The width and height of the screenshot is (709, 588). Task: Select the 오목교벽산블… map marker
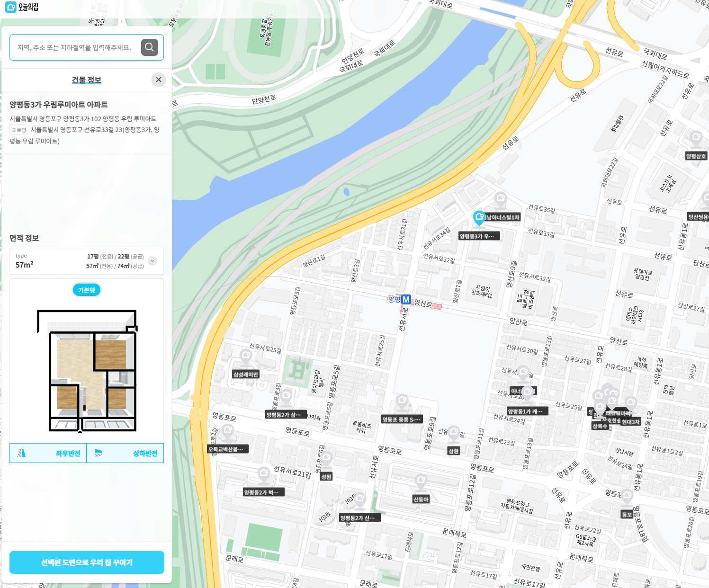pos(227,431)
